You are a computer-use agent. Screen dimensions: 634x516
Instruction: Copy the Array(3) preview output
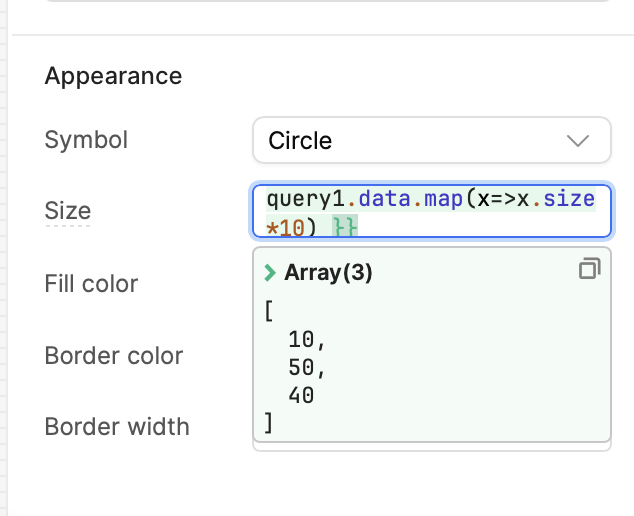(x=590, y=269)
